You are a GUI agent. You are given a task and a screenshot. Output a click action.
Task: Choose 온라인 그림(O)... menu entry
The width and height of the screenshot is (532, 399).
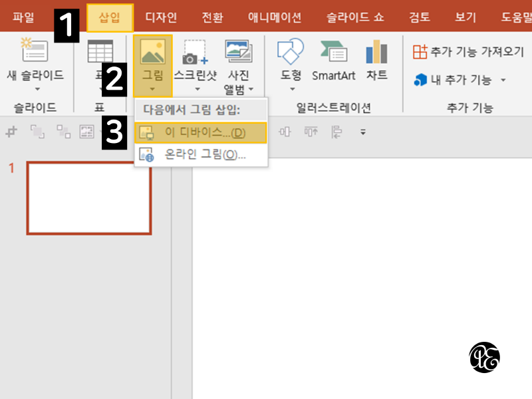coord(201,155)
